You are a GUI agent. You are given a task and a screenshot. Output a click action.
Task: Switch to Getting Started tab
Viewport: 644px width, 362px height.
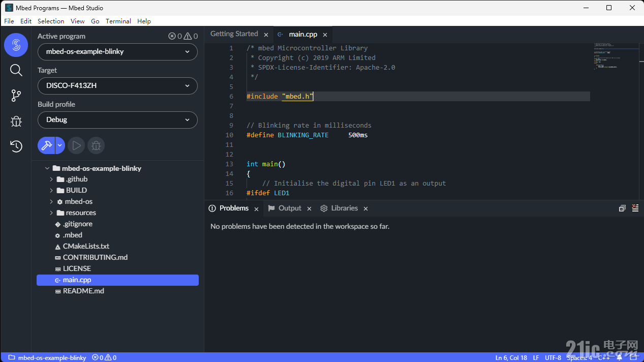[234, 34]
